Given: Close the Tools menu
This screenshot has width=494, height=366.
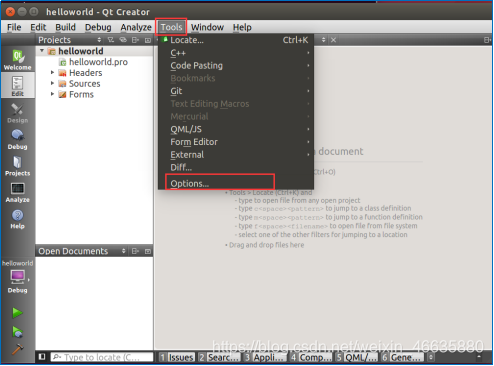Looking at the screenshot, I should click(171, 27).
